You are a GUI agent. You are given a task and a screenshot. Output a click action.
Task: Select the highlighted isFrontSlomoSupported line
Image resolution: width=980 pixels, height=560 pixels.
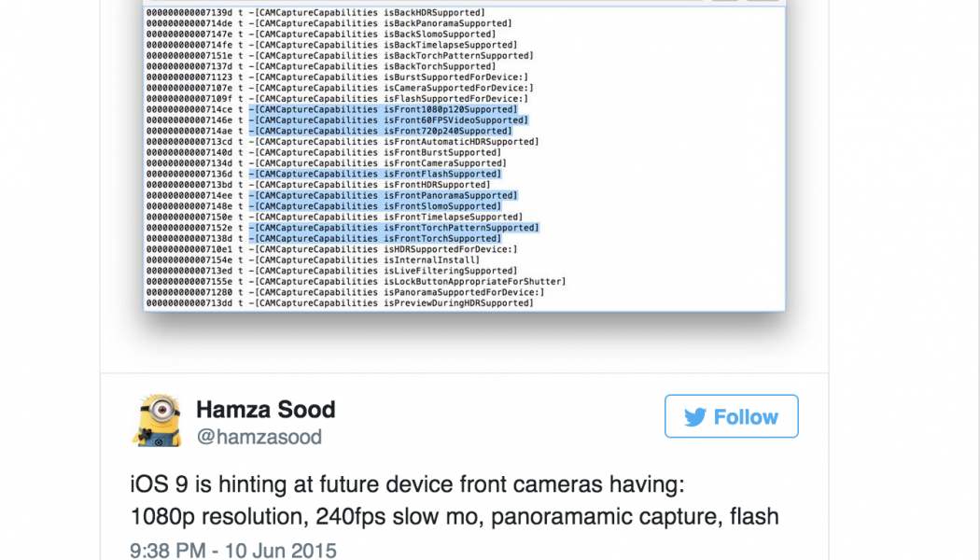point(375,206)
